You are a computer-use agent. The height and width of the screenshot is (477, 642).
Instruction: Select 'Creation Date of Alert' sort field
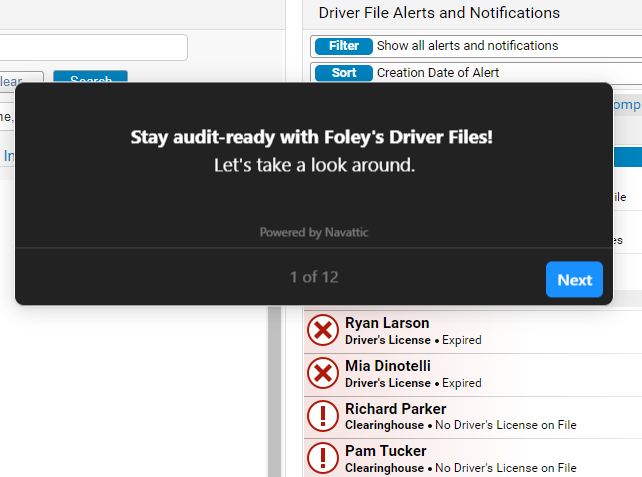coord(476,73)
